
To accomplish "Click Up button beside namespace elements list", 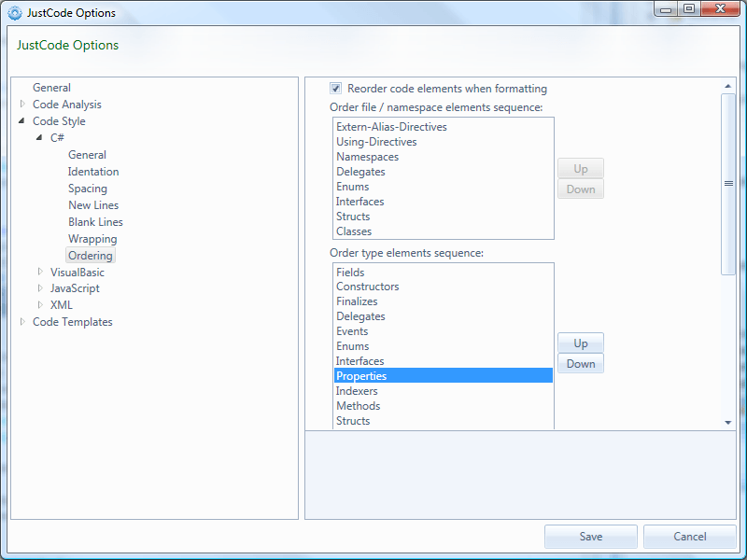I will [581, 169].
